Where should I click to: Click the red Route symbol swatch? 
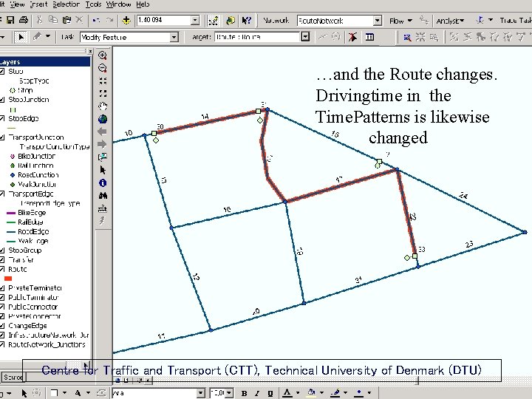(x=8, y=279)
